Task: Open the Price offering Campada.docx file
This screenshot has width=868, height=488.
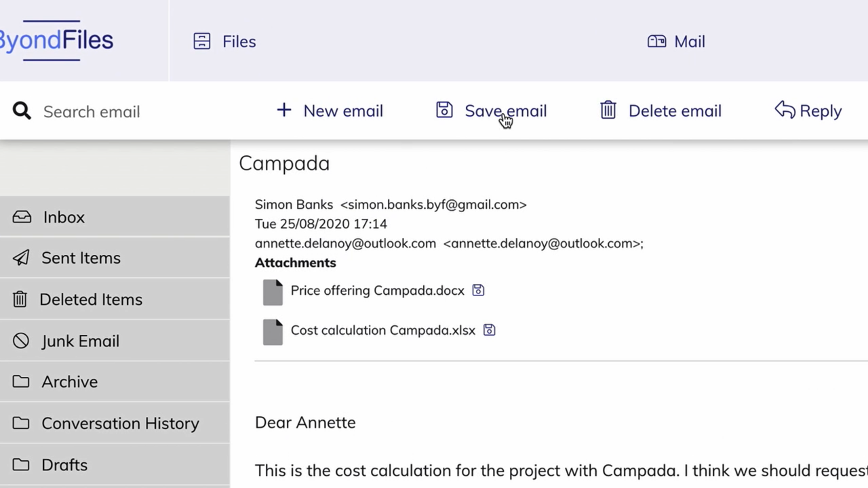Action: tap(377, 290)
